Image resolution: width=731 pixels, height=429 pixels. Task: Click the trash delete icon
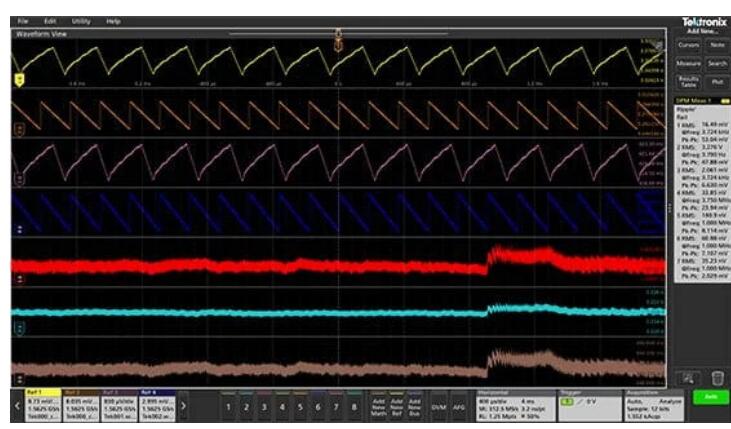click(717, 377)
